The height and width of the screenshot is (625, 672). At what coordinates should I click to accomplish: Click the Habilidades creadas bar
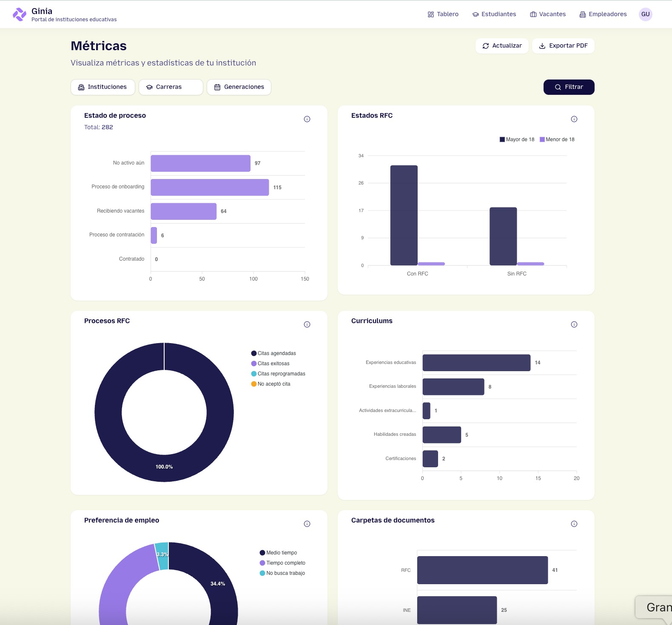[442, 435]
